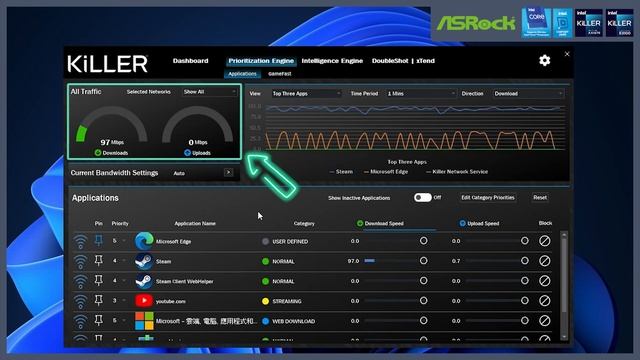Open the Time Period dropdown
Viewport: 640px width, 360px height.
pos(421,93)
